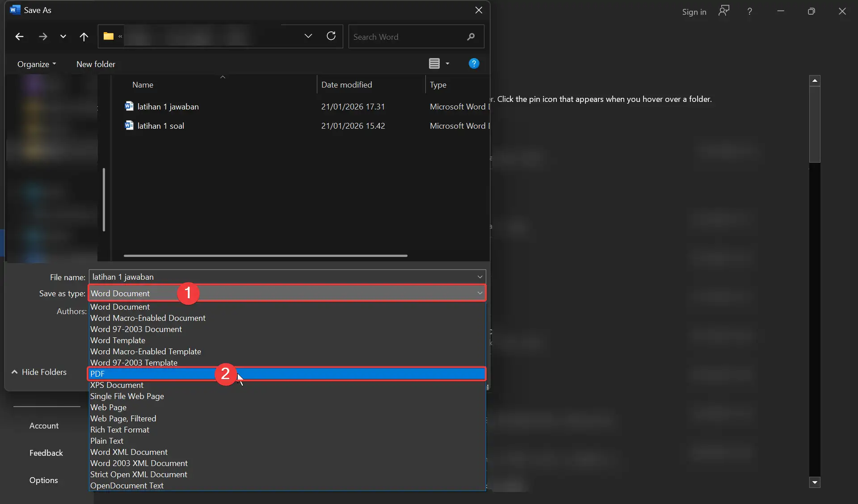
Task: Refresh the current folder view
Action: pos(331,36)
